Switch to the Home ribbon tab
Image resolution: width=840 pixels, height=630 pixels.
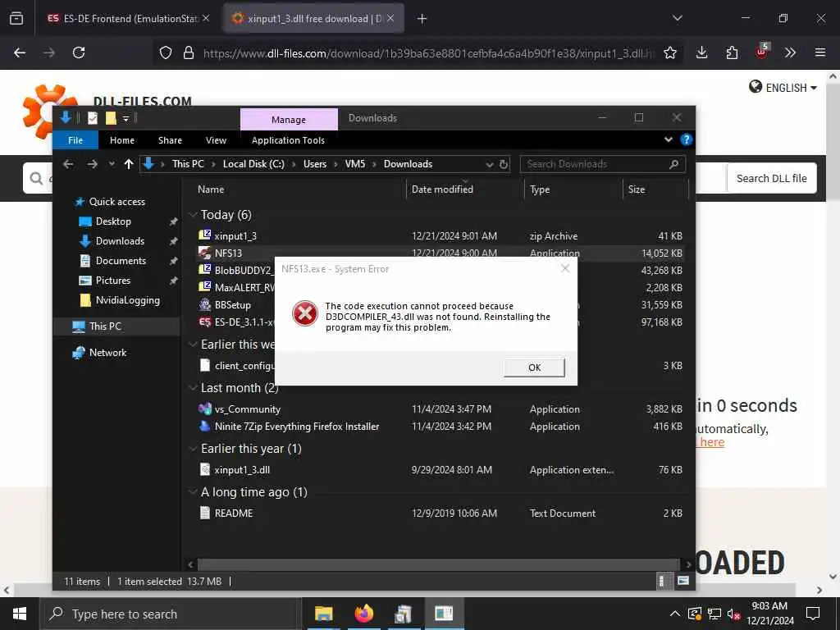122,140
